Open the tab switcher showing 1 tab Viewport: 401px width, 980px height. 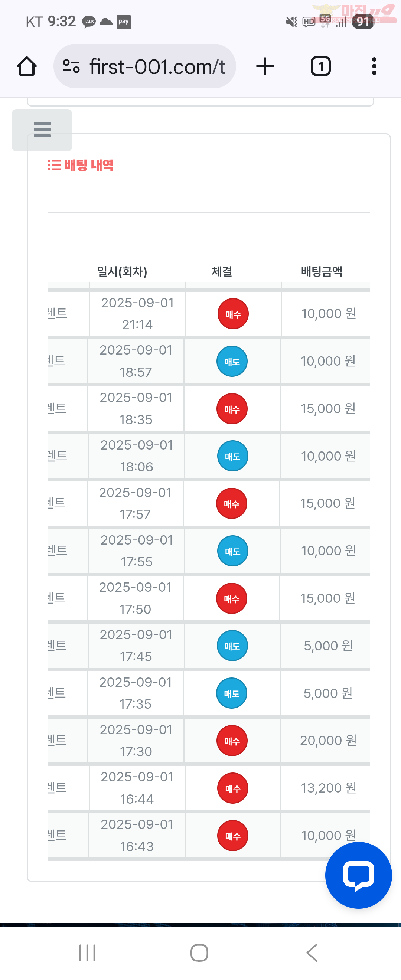pos(321,66)
